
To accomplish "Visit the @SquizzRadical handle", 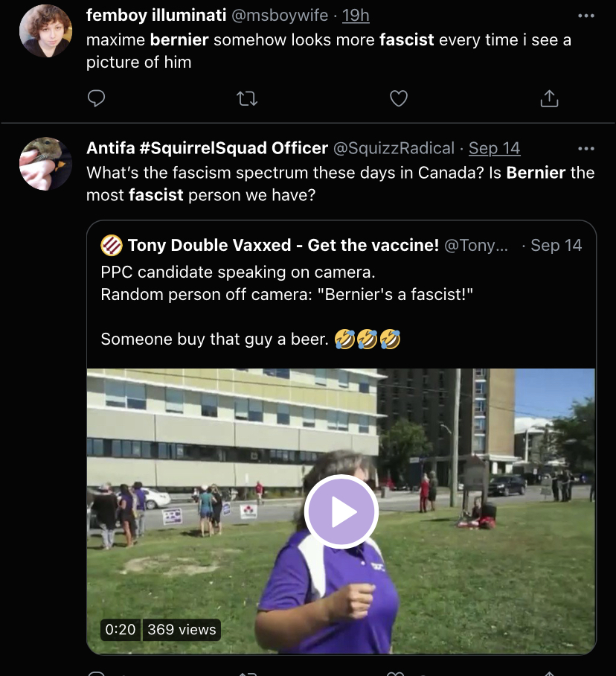I will coord(394,148).
